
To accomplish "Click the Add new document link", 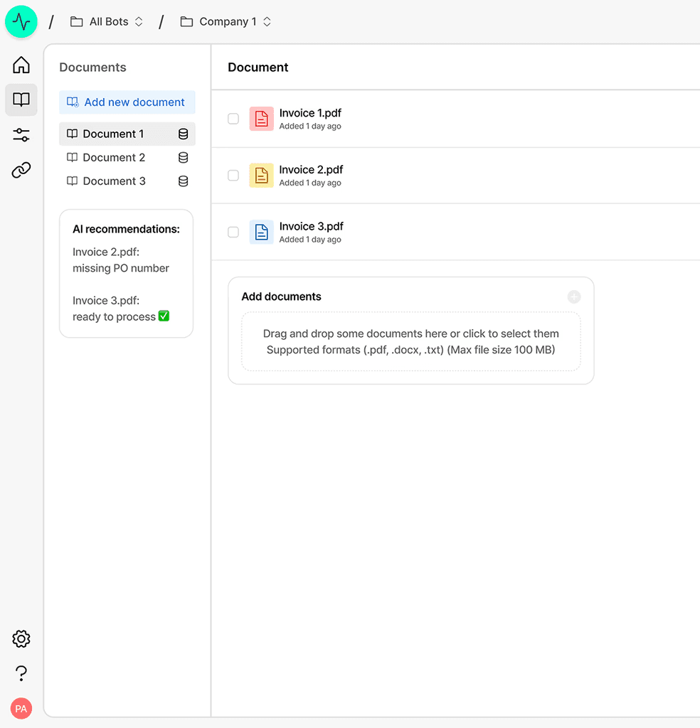I will [127, 102].
